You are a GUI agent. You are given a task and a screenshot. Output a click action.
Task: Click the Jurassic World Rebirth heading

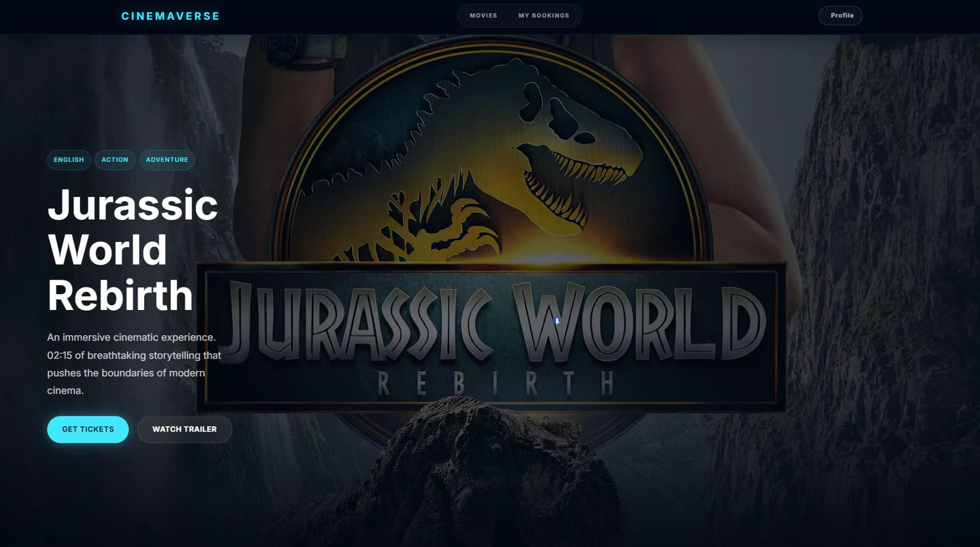click(132, 250)
